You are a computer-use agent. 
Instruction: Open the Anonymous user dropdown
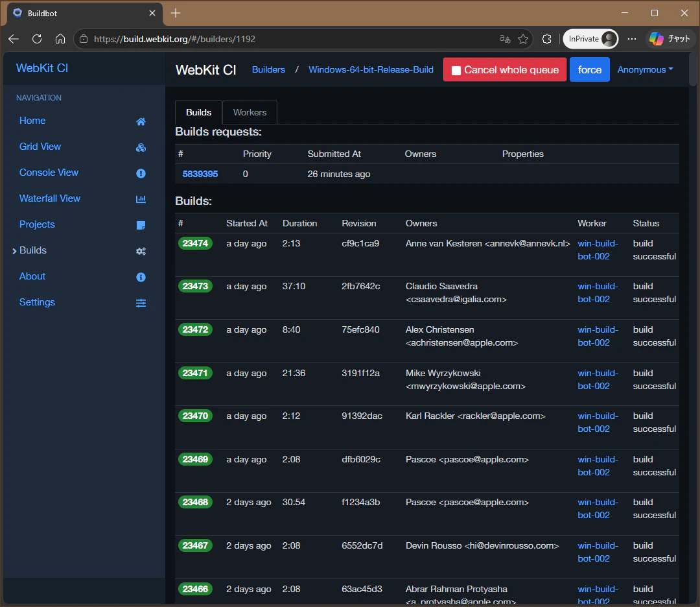645,69
